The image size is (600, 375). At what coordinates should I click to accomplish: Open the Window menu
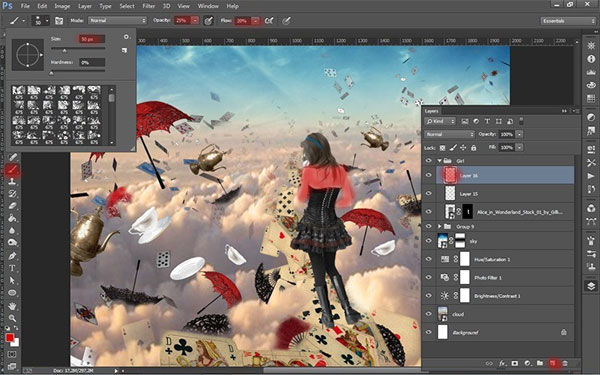pyautogui.click(x=207, y=6)
